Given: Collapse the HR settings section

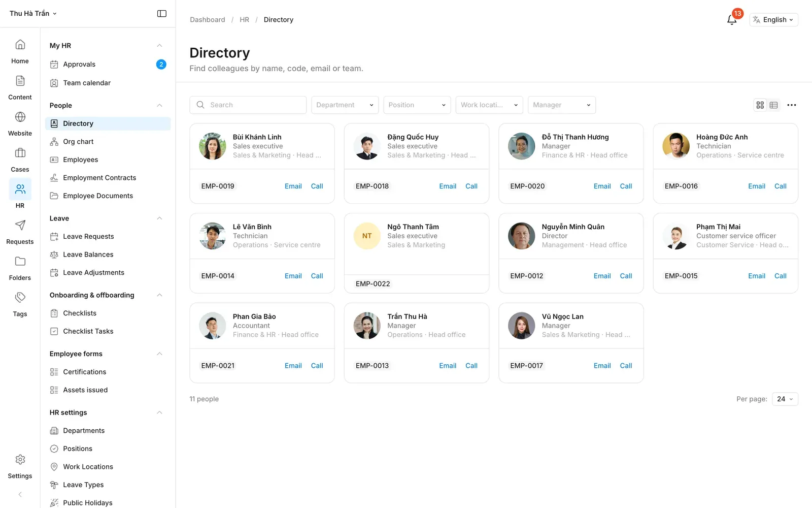Looking at the screenshot, I should click(159, 412).
